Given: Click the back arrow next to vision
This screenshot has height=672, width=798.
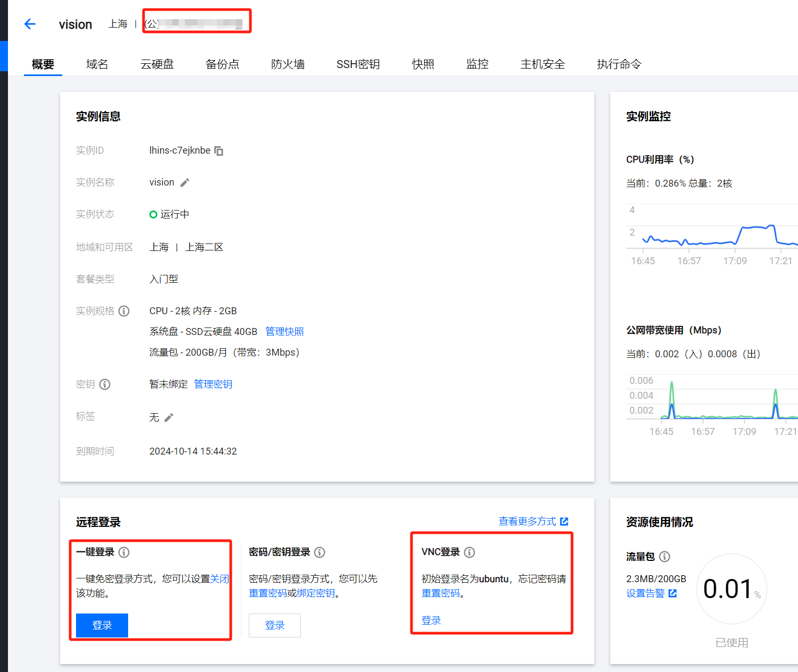Looking at the screenshot, I should click(30, 24).
